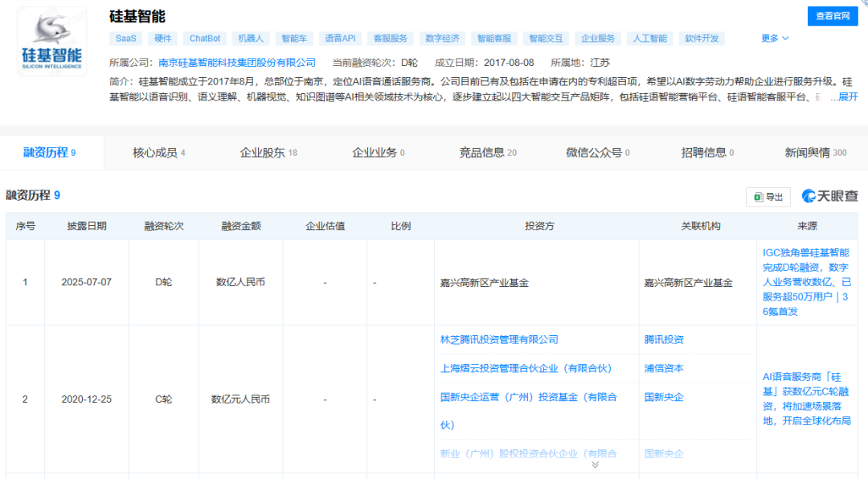Click the 查看官网 button
868x479 pixels.
click(x=832, y=16)
